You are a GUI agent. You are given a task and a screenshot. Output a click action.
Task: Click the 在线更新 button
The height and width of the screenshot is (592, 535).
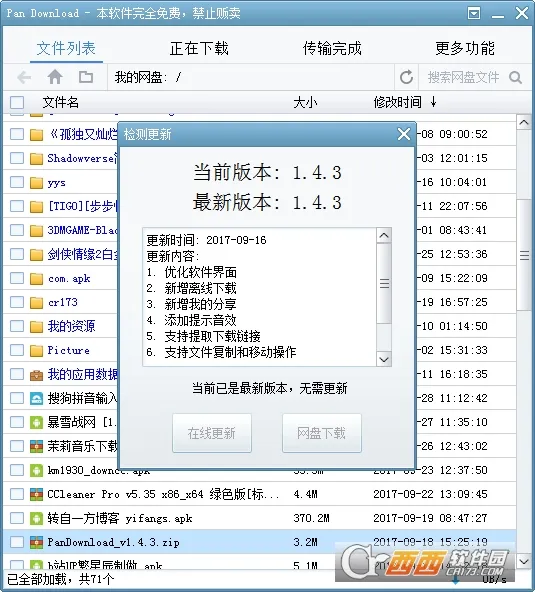click(212, 433)
